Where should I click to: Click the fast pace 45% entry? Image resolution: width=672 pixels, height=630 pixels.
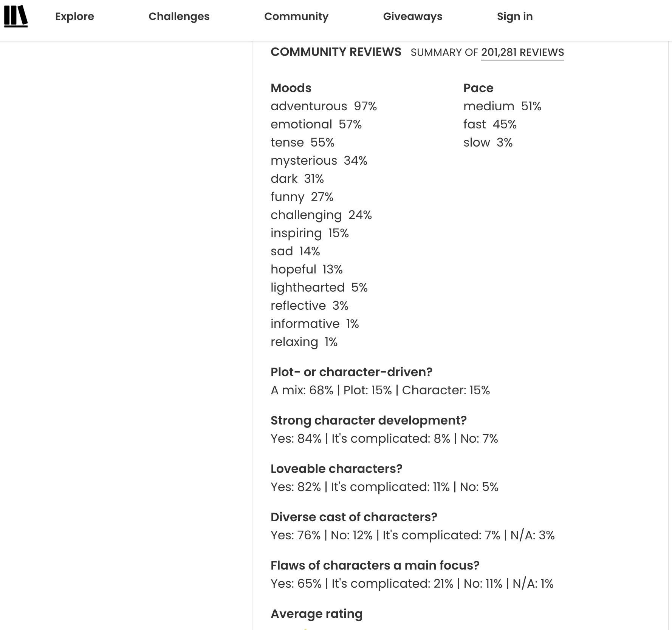(490, 124)
